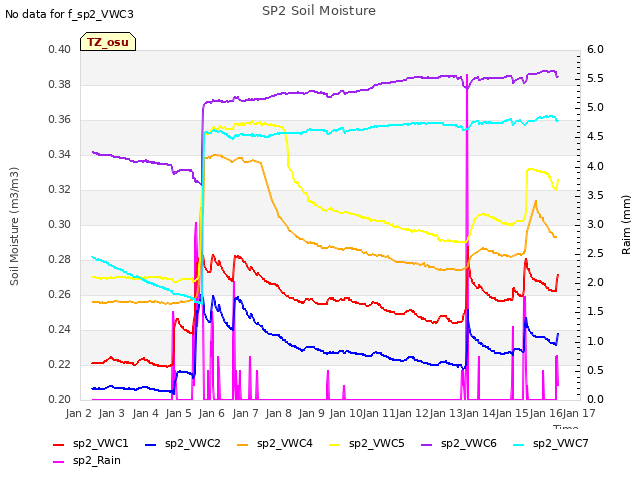Click the tall magenta rain spike near Jan 13
The image size is (640, 480).
467,237
